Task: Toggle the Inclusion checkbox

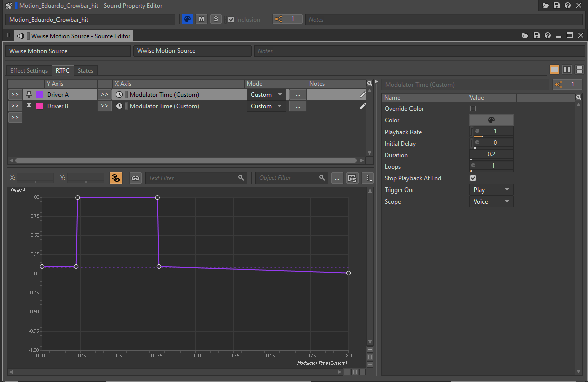Action: pyautogui.click(x=231, y=20)
